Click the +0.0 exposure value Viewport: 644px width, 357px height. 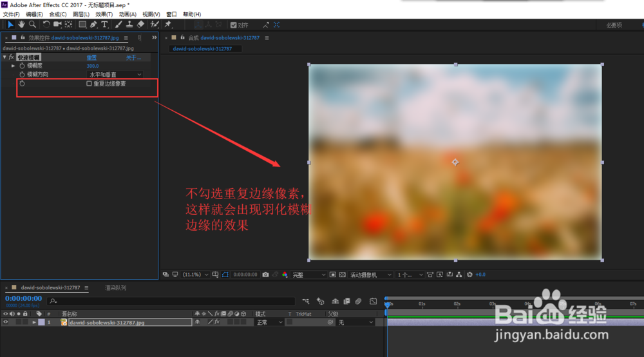[480, 275]
